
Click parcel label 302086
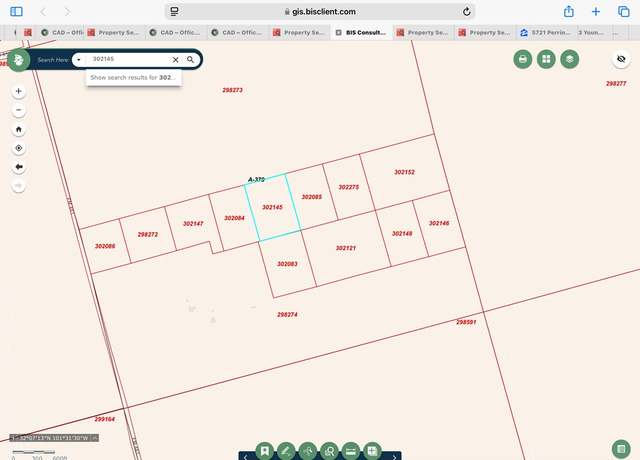tap(105, 246)
